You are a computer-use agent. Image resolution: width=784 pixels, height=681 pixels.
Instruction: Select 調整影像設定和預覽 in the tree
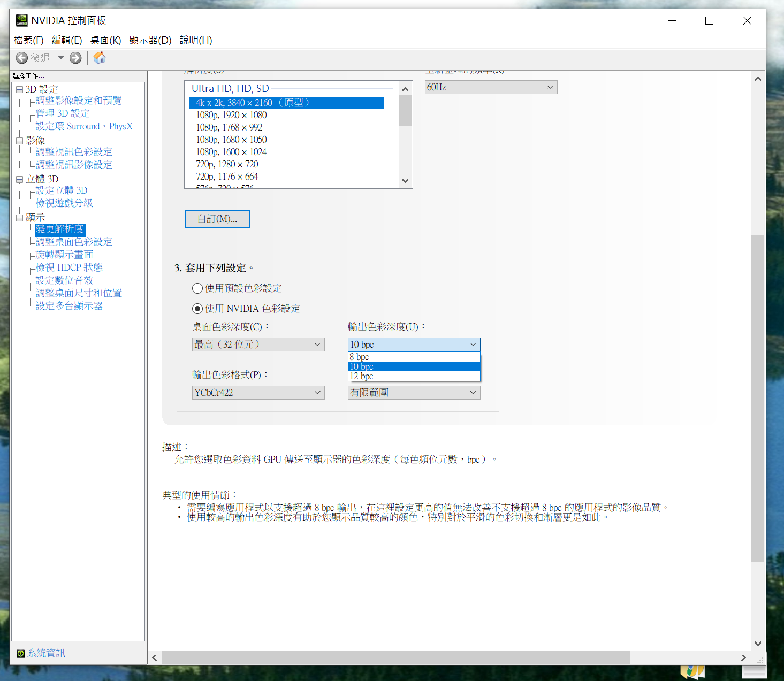(x=79, y=101)
